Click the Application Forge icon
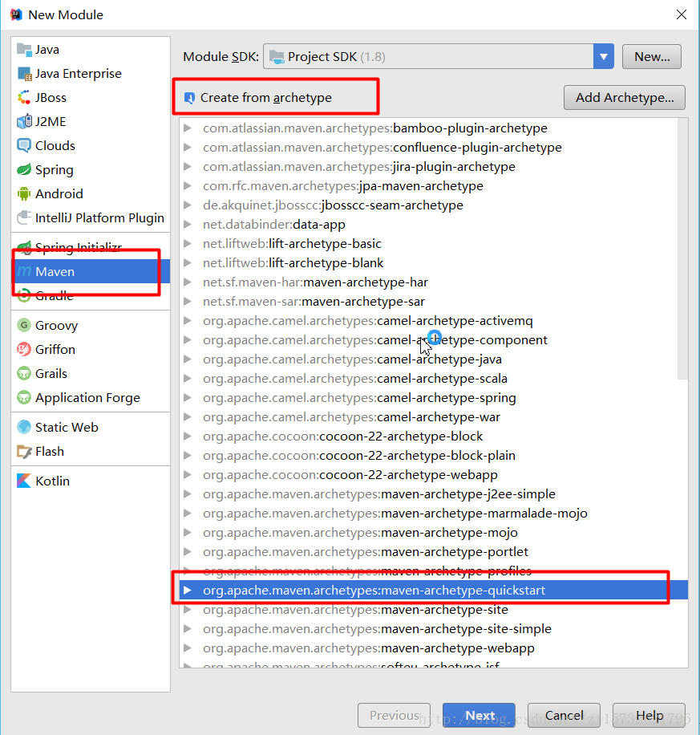700x735 pixels. pyautogui.click(x=24, y=397)
